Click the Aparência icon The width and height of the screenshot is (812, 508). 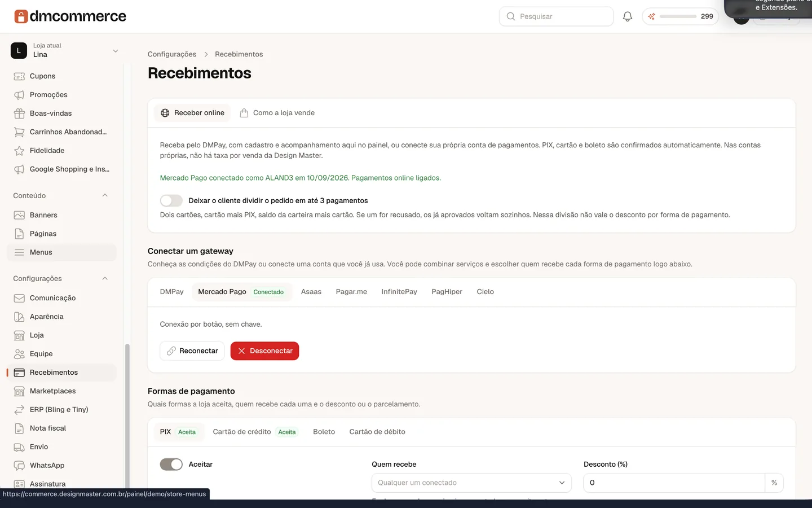[x=19, y=317]
